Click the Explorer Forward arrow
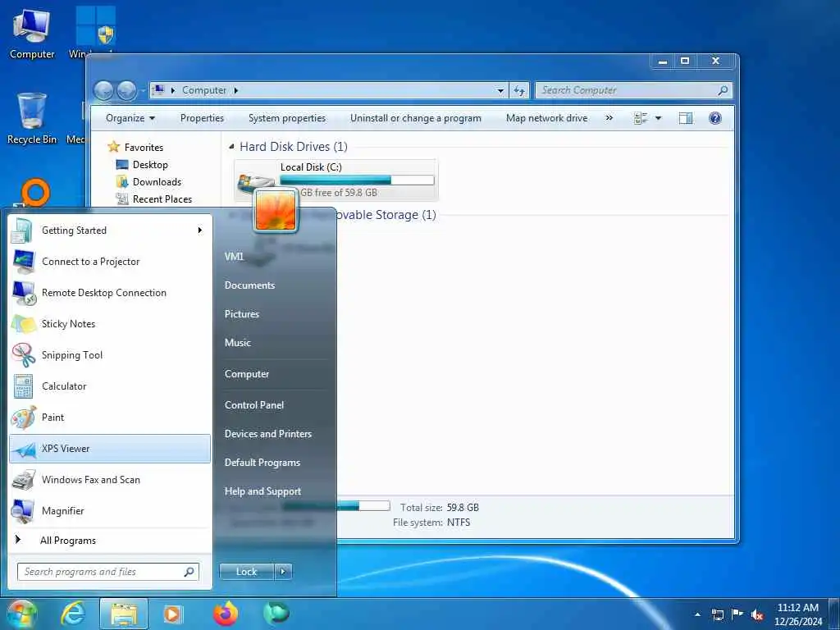The height and width of the screenshot is (630, 840). (x=126, y=90)
